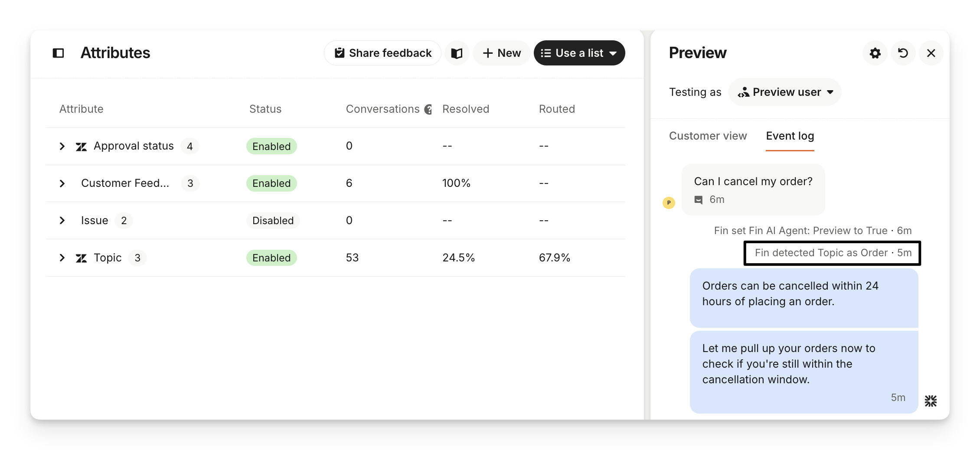Open the Preview user dropdown
This screenshot has height=450, width=980.
[785, 92]
